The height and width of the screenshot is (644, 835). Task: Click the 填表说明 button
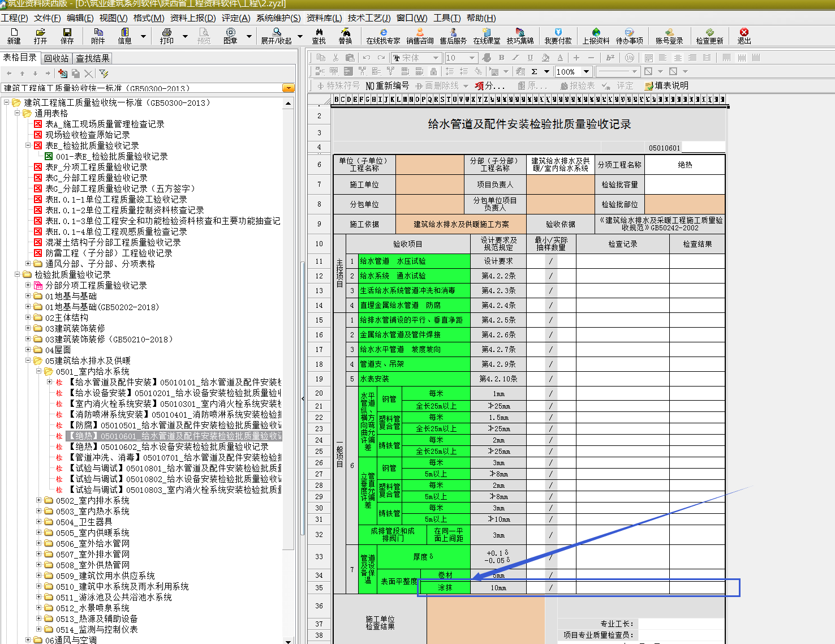tap(666, 85)
